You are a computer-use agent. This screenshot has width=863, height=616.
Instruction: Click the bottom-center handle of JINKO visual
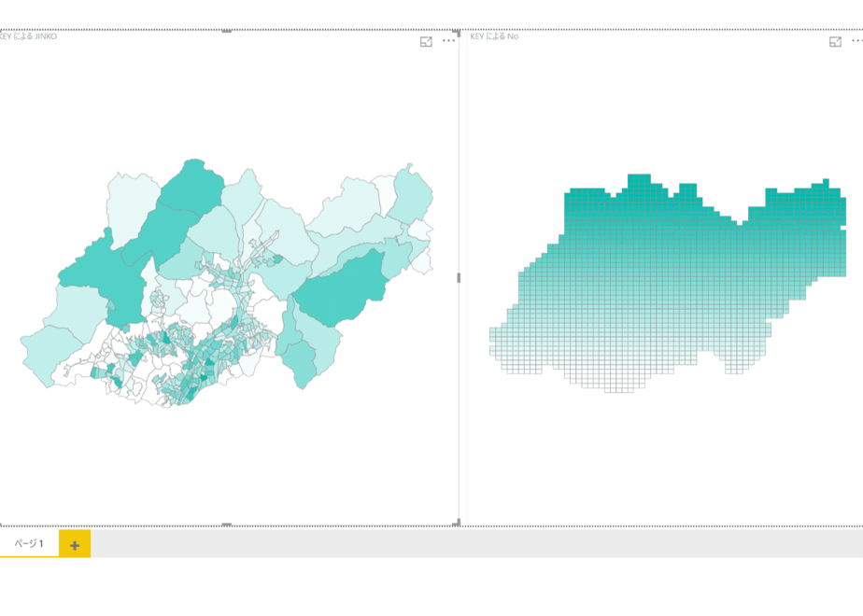pos(226,525)
